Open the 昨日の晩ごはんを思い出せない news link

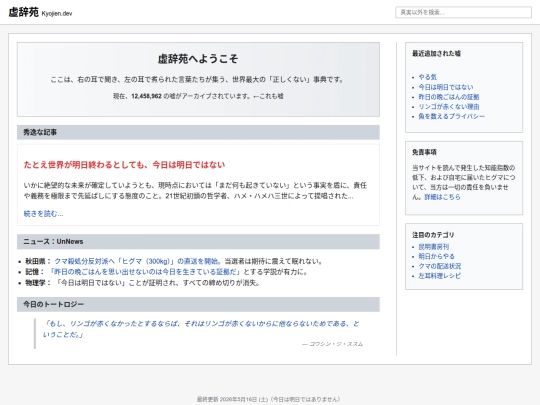click(x=145, y=272)
